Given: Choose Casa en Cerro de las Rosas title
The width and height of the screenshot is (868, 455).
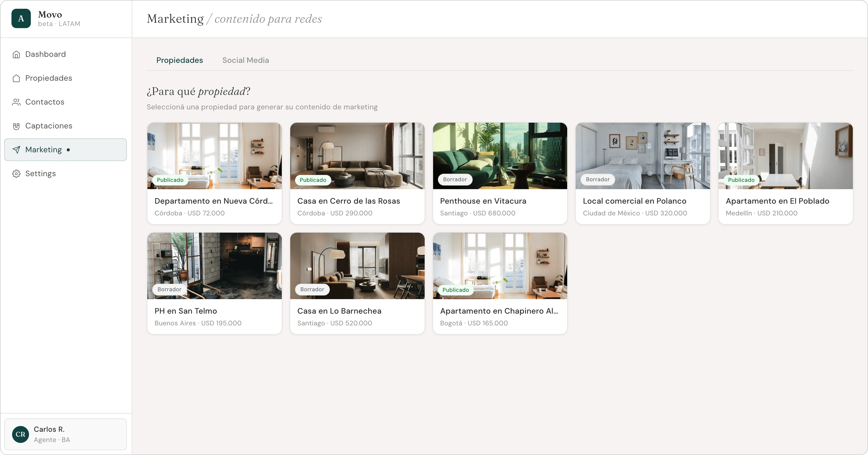Looking at the screenshot, I should (348, 201).
